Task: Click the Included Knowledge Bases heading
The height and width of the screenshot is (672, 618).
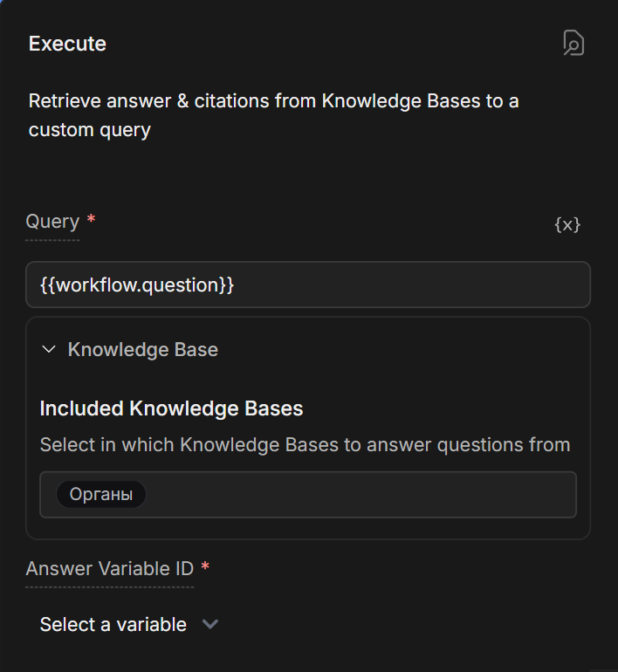Action: pos(171,408)
